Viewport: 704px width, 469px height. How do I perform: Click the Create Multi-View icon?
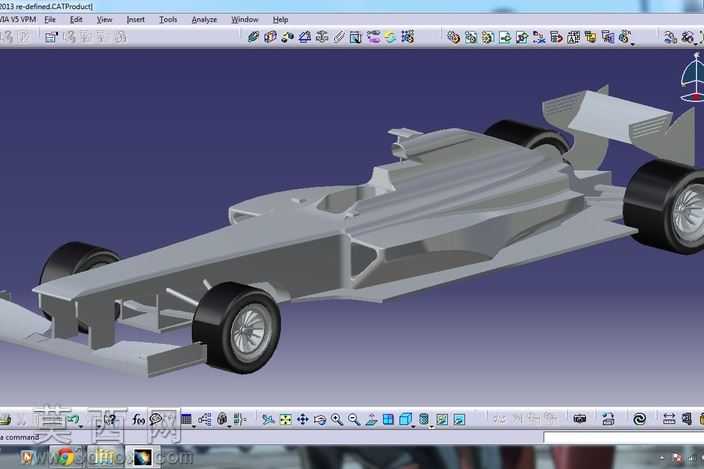click(x=388, y=420)
